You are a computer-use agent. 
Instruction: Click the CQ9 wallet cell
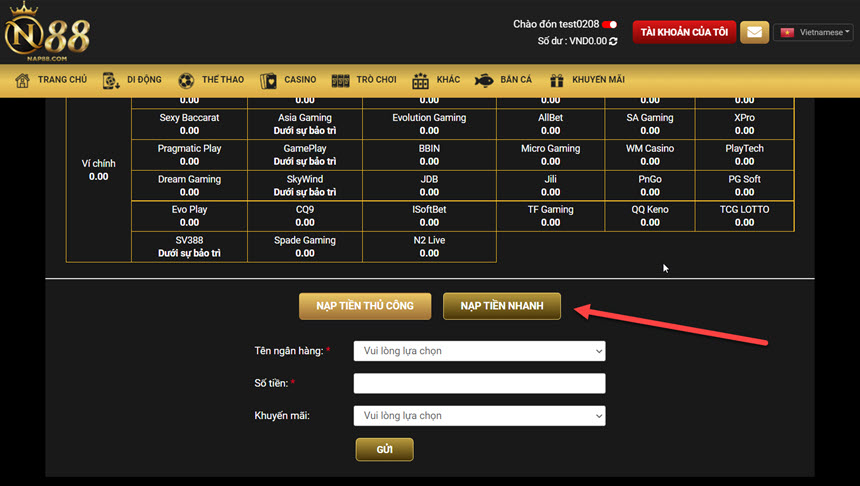(305, 216)
